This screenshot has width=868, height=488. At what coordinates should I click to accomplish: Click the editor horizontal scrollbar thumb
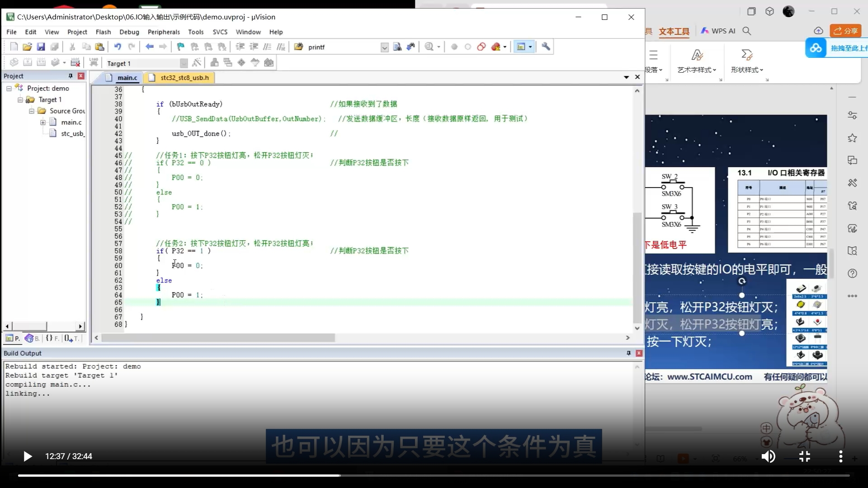pyautogui.click(x=218, y=338)
